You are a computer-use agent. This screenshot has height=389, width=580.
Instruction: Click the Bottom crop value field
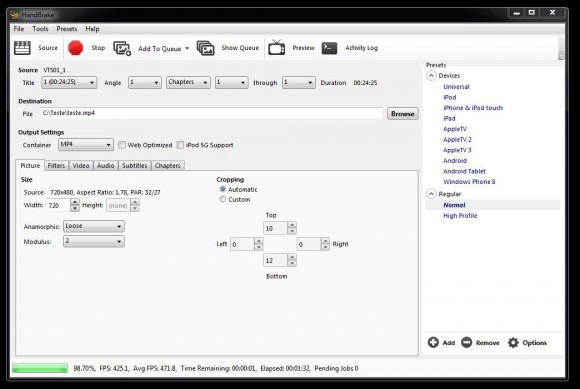tap(275, 260)
